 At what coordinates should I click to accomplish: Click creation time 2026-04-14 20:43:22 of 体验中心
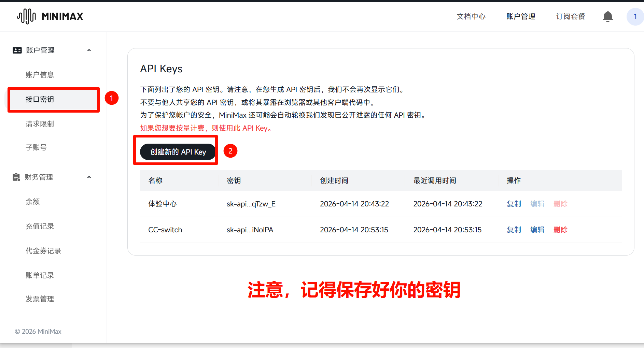click(354, 204)
